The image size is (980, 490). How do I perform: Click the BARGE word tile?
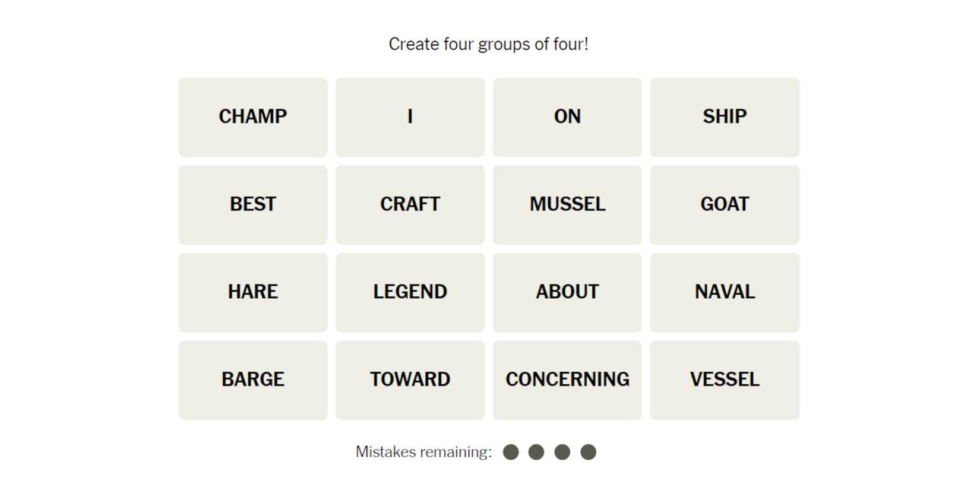point(252,380)
